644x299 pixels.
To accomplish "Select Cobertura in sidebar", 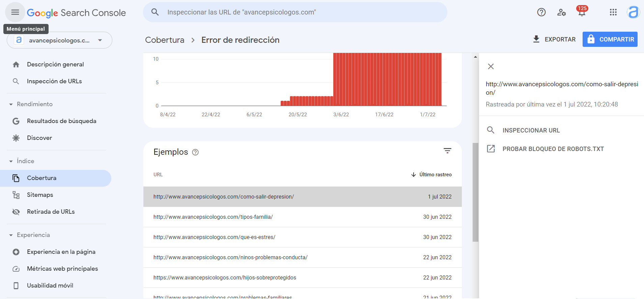I will 56,178.
